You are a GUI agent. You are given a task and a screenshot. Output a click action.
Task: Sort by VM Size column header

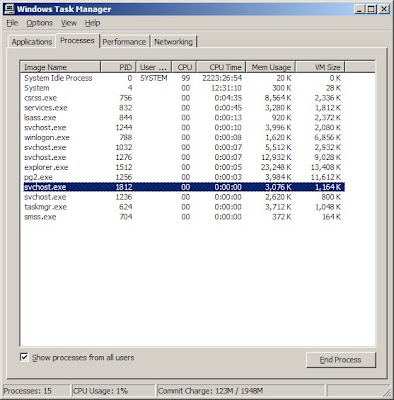(x=320, y=67)
